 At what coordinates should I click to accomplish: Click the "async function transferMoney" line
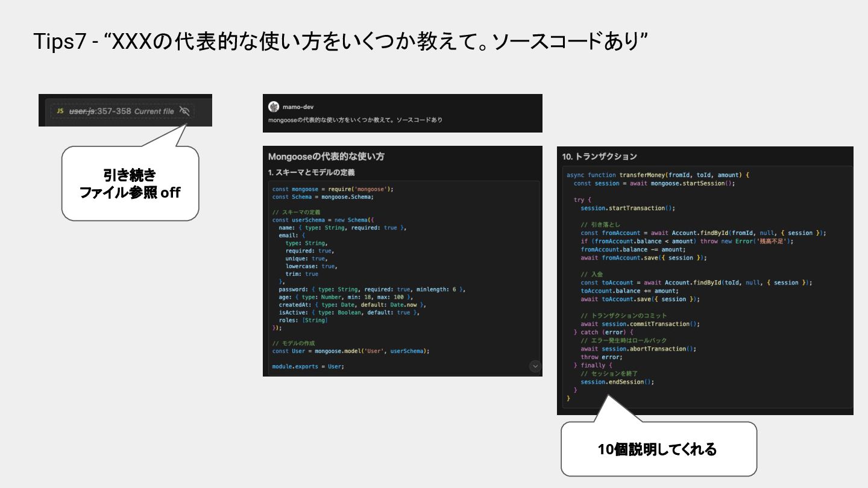coord(658,175)
